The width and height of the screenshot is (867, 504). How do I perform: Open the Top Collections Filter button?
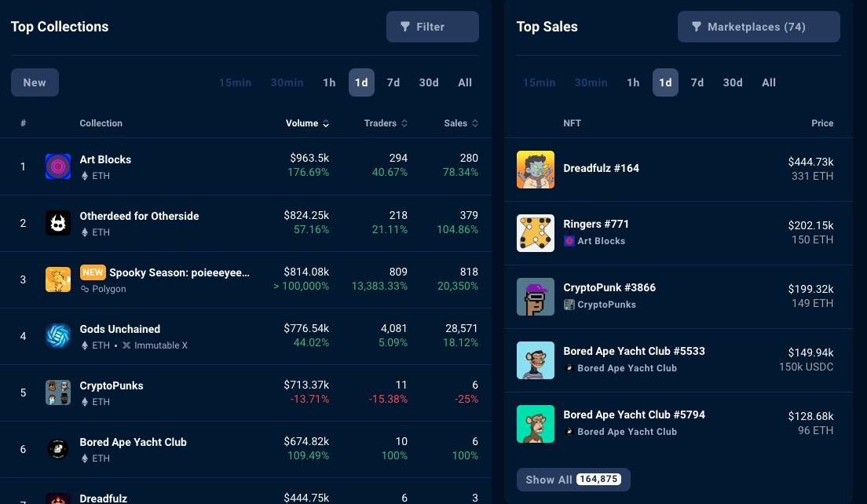(433, 27)
